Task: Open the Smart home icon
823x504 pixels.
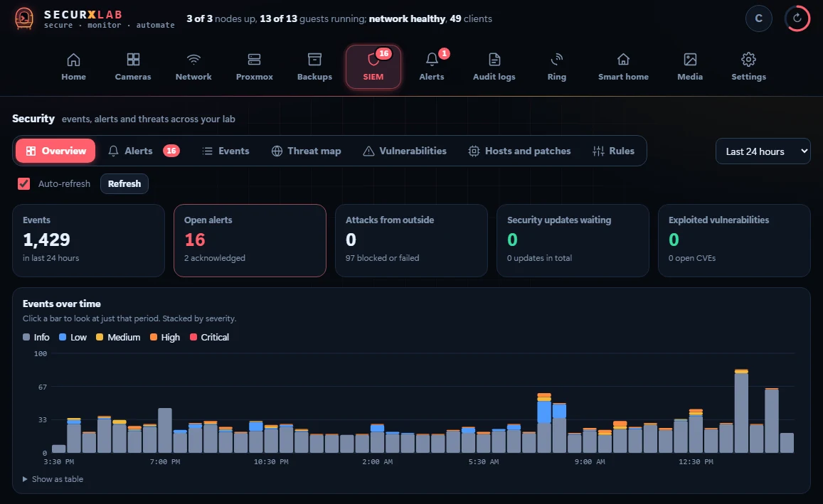Action: coord(623,59)
